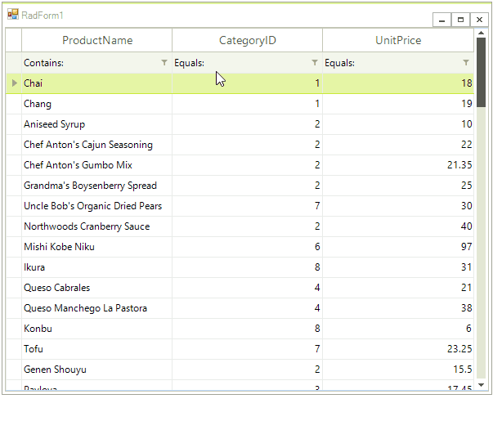Click CategoryID 7 in Tofu row
The image size is (493, 448).
coord(247,349)
